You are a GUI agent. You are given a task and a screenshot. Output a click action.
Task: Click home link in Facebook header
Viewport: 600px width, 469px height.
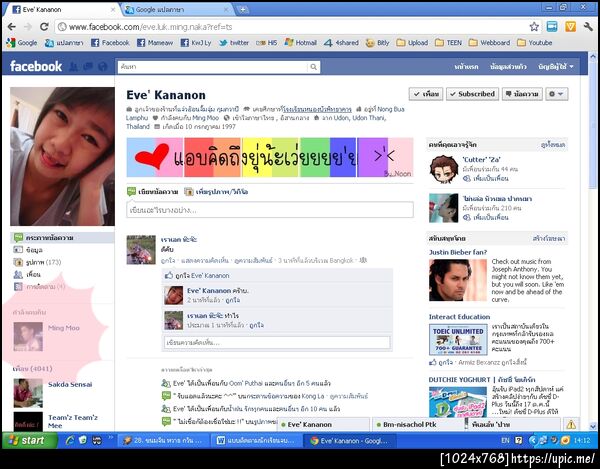click(x=466, y=67)
